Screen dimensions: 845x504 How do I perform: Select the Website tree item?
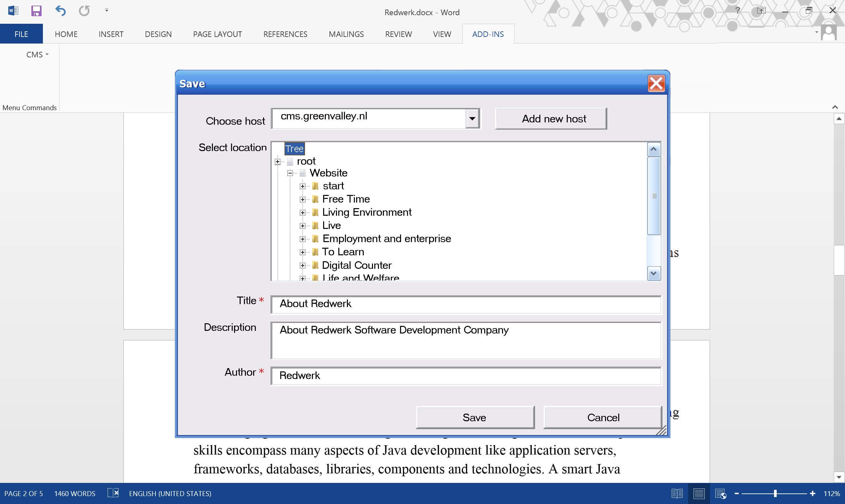[328, 173]
